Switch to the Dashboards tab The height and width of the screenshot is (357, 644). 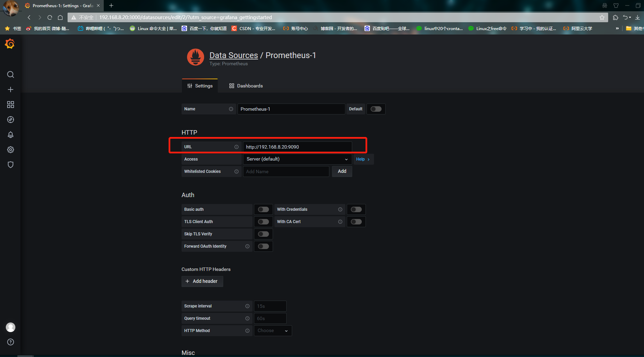point(246,86)
